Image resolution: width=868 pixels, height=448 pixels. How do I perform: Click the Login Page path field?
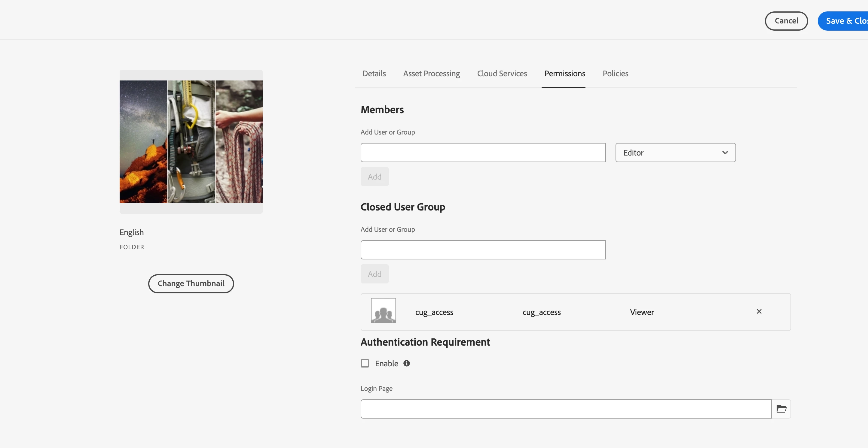(565, 409)
